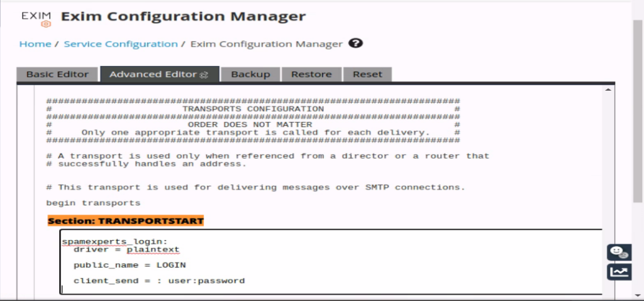Image resolution: width=644 pixels, height=301 pixels.
Task: Switch to the Basic Editor tab
Action: pyautogui.click(x=57, y=74)
